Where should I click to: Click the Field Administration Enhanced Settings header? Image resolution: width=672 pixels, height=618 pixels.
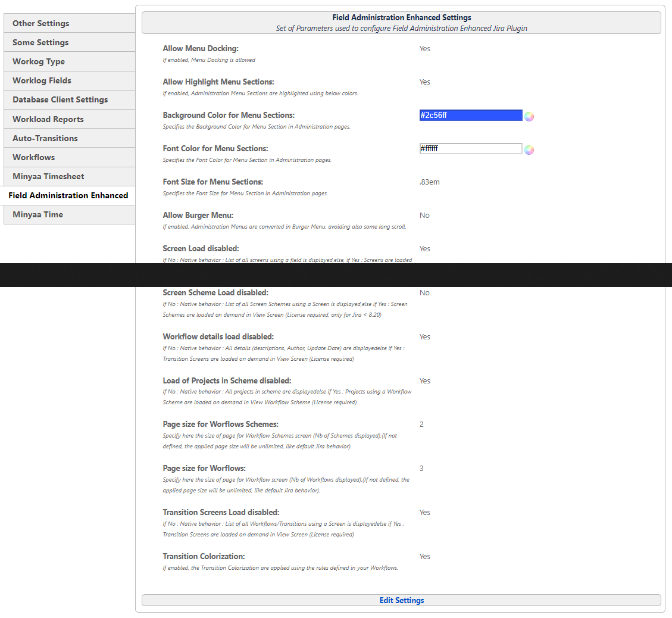(401, 18)
